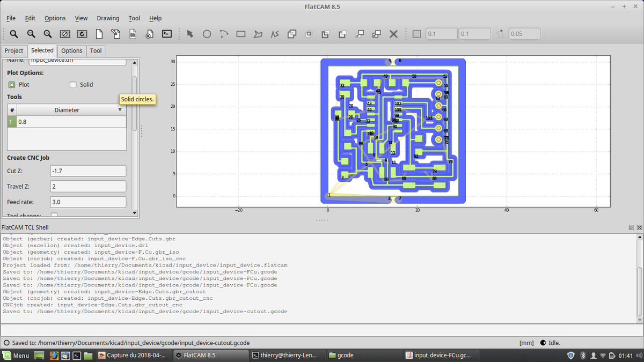Click the Zoom In magnifier icon
This screenshot has width=644, height=362.
[48, 34]
